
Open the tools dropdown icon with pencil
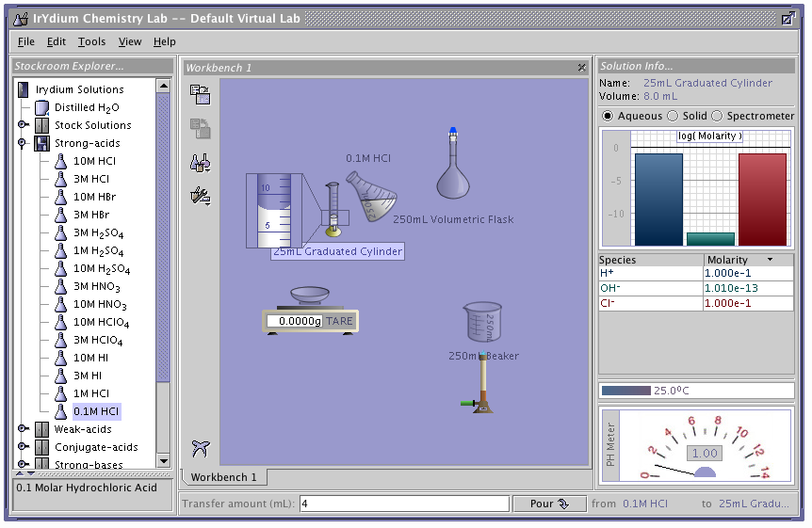(x=200, y=196)
